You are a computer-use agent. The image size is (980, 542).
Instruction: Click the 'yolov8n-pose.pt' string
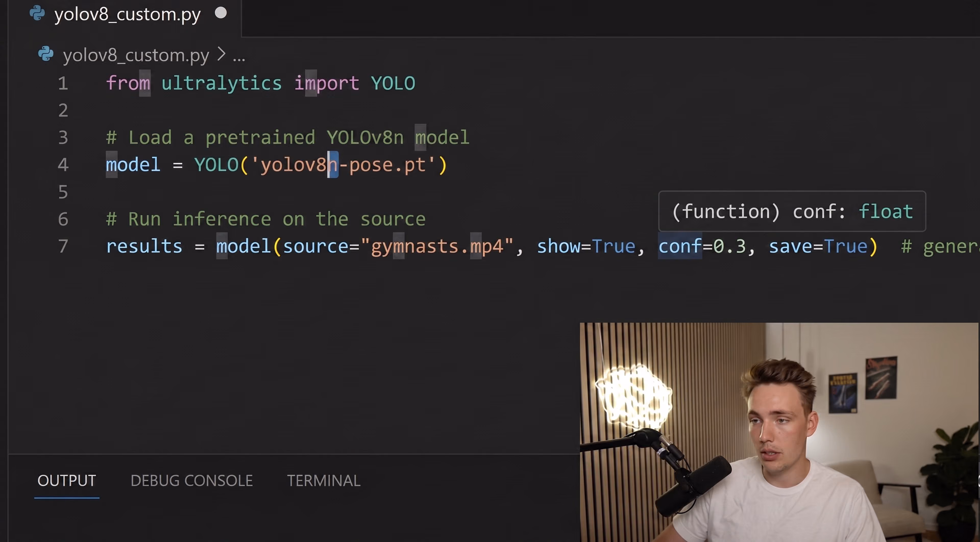(x=343, y=164)
